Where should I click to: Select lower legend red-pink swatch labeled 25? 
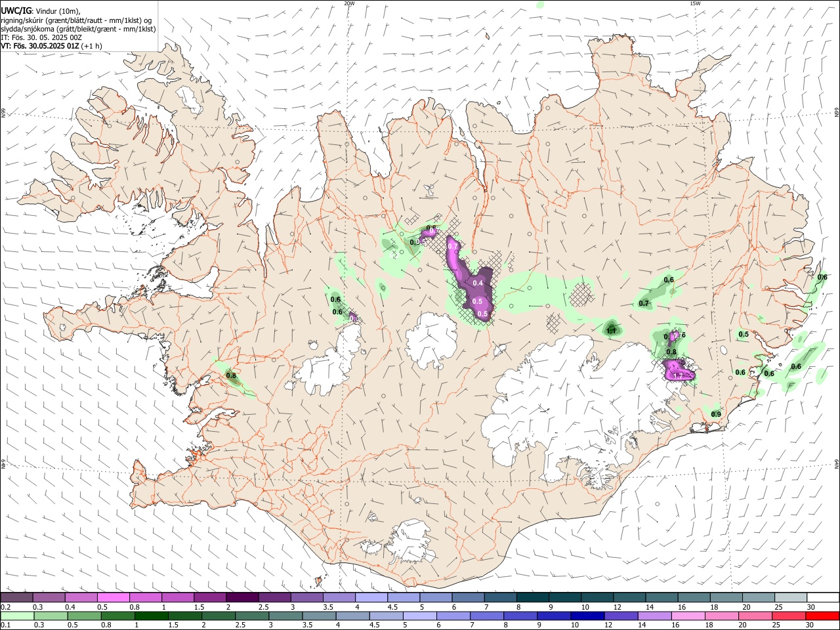pos(787,616)
